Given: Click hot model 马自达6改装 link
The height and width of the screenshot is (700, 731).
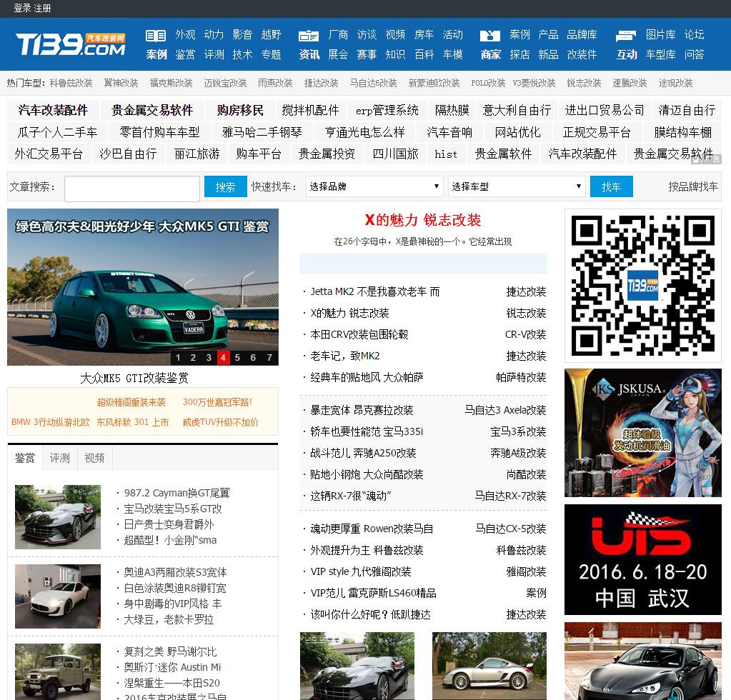Looking at the screenshot, I should coord(374,83).
